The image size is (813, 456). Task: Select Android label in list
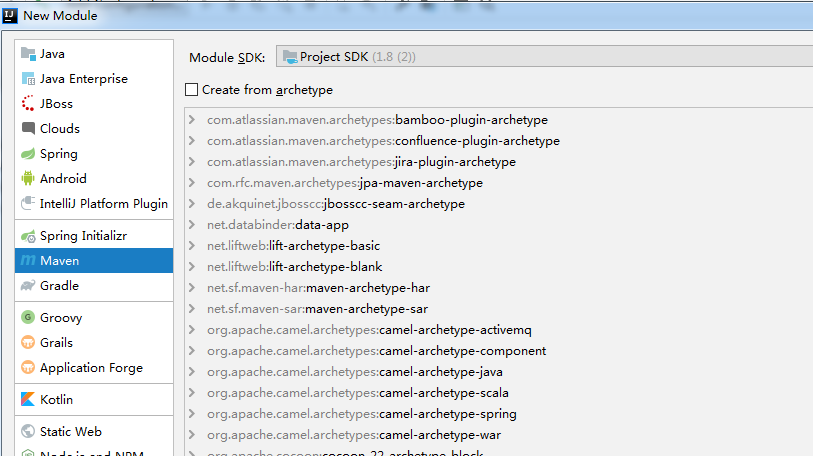pos(63,178)
